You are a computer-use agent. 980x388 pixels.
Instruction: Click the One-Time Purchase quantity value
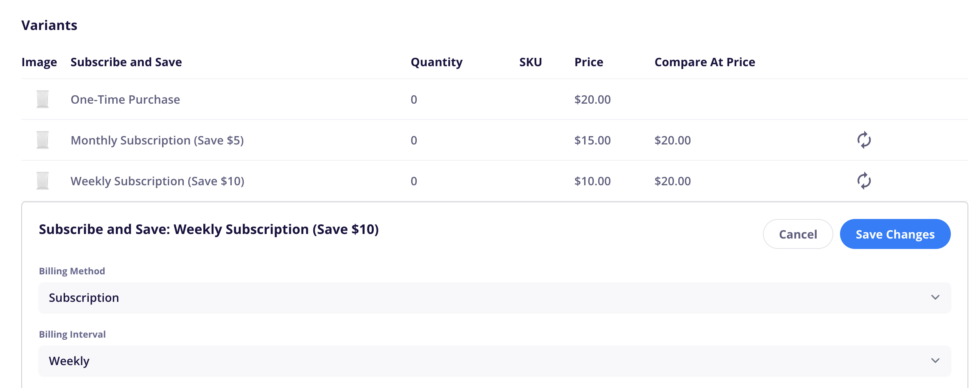pos(414,99)
